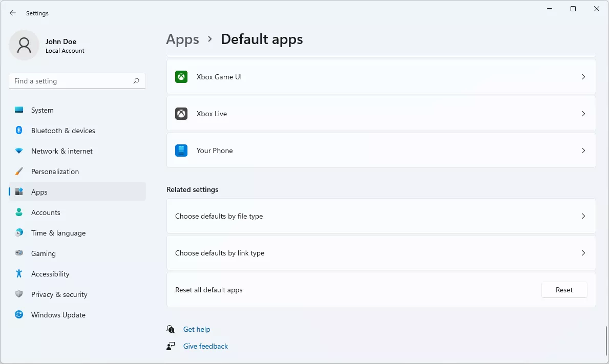609x364 pixels.
Task: Click the Give feedback person icon
Action: [171, 346]
